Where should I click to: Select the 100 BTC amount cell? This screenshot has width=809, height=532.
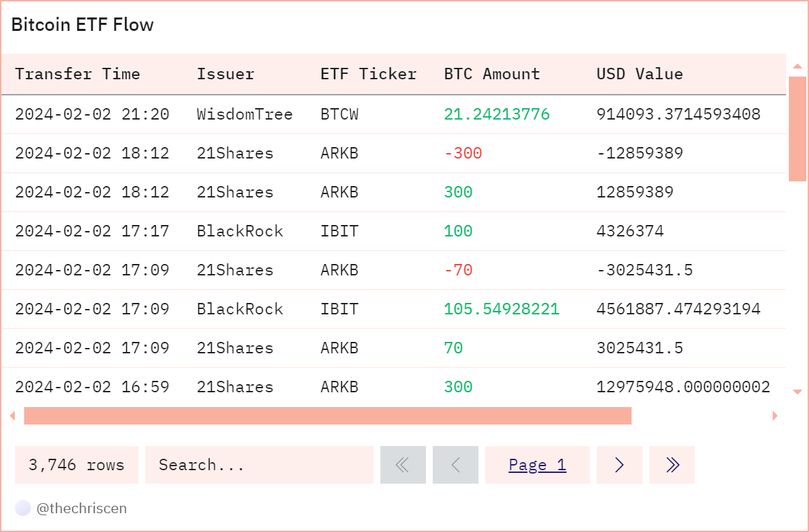pos(458,231)
